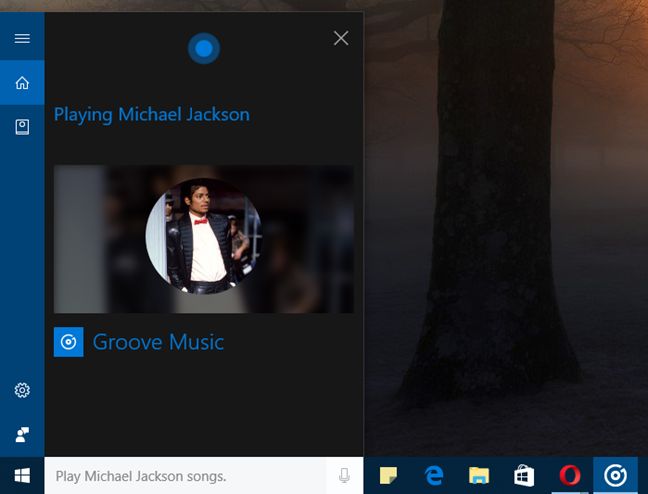Viewport: 648px width, 494px height.
Task: Open the Groove Music link
Action: coord(158,342)
